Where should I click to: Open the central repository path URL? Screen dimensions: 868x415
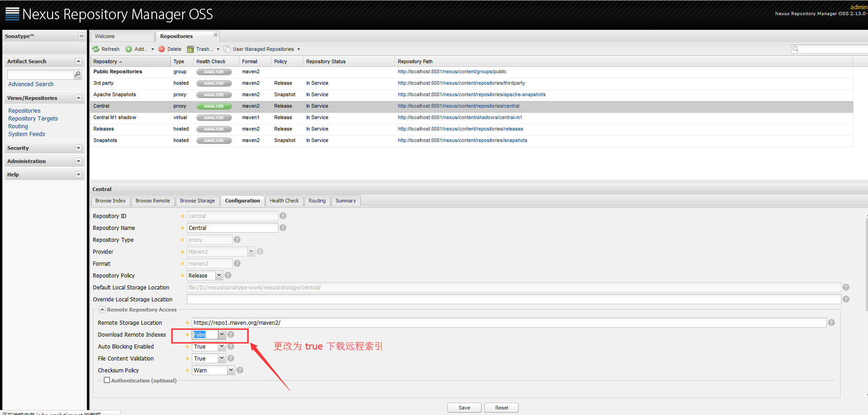click(458, 106)
